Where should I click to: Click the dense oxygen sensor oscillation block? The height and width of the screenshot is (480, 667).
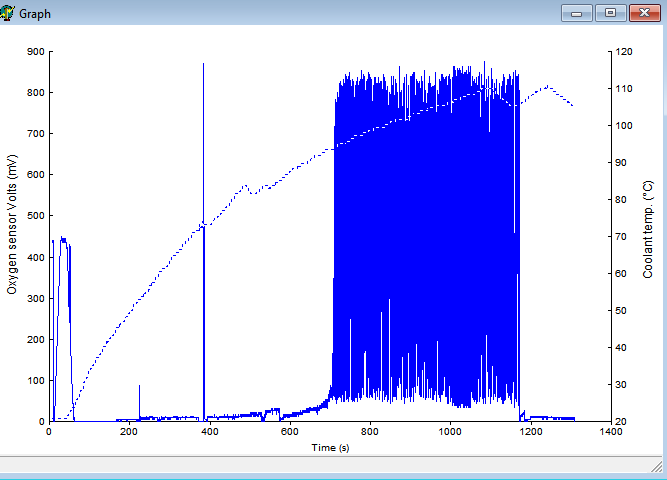point(425,238)
